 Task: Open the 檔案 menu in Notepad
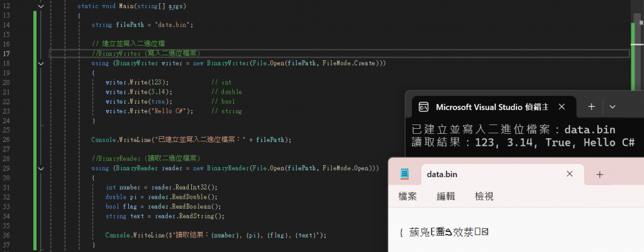tap(408, 197)
